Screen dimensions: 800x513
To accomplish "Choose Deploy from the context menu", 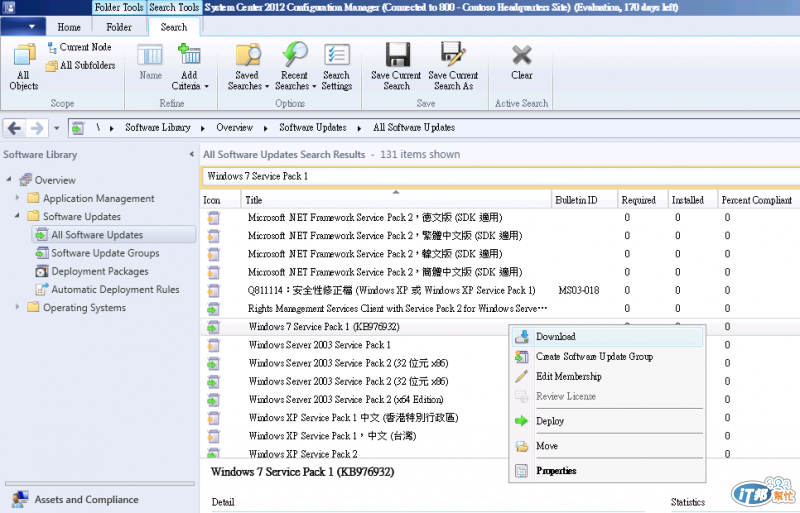I will pyautogui.click(x=607, y=421).
